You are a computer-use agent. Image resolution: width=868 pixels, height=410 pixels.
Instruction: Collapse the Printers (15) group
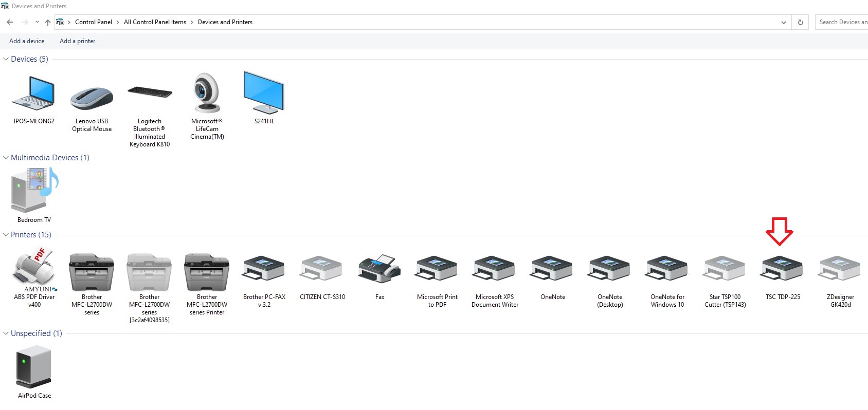(x=6, y=235)
